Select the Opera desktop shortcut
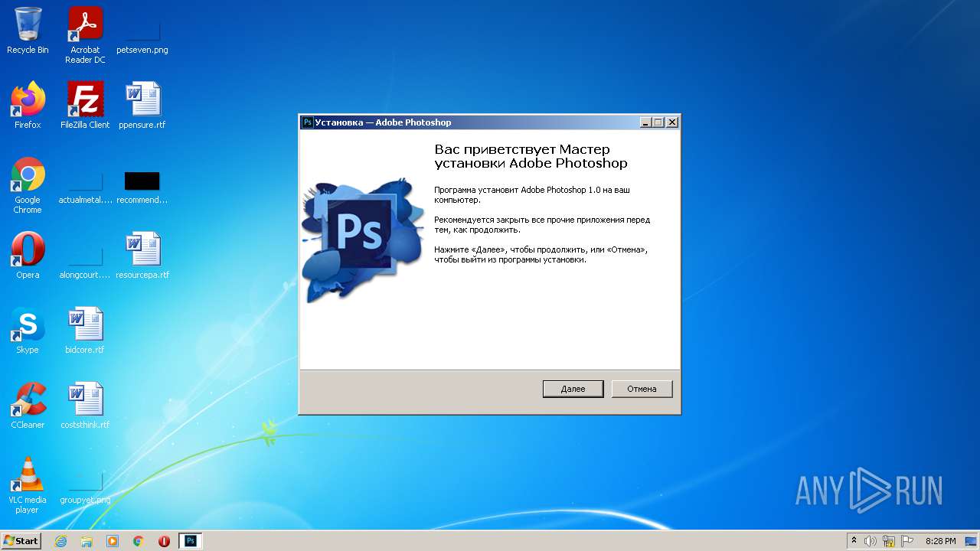This screenshot has height=551, width=980. pyautogui.click(x=28, y=256)
